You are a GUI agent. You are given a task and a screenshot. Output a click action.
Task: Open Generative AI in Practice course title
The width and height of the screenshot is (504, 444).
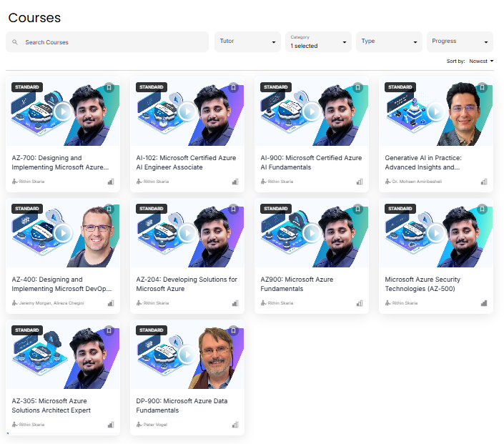coord(423,163)
